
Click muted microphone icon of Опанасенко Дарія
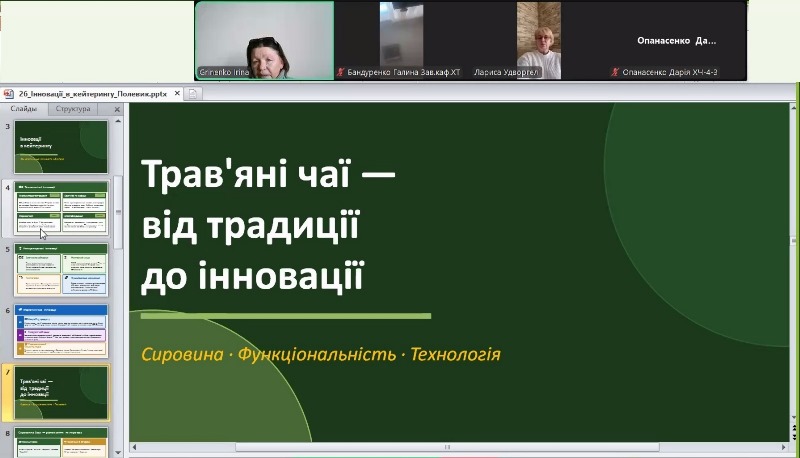click(x=615, y=72)
